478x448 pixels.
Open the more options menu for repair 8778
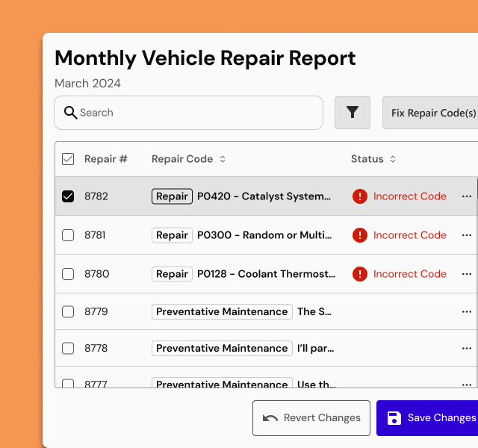pos(466,348)
